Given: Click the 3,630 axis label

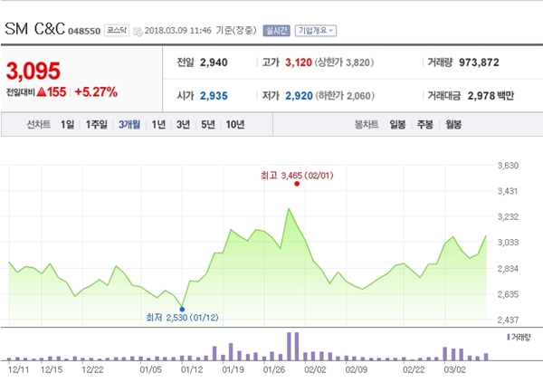Looking at the screenshot, I should coord(508,166).
